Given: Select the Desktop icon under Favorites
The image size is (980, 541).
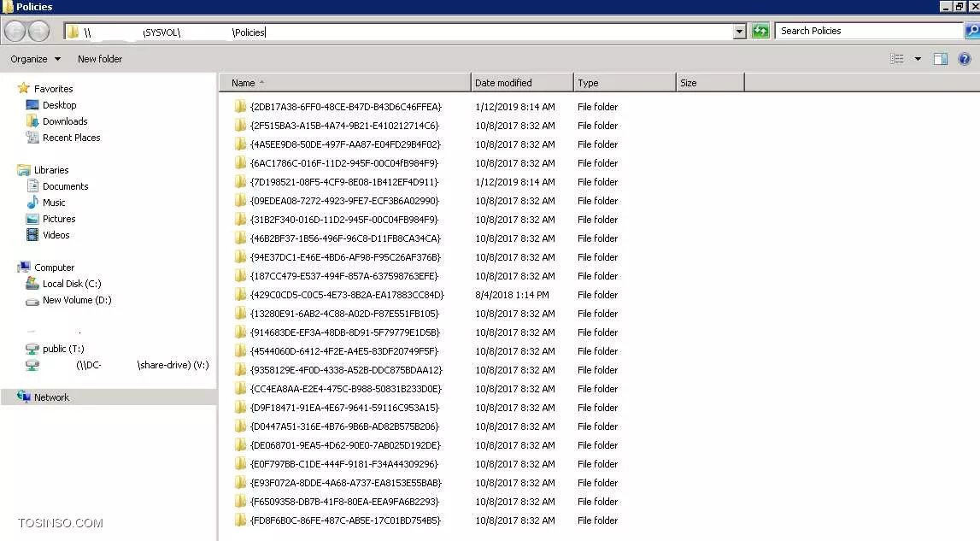Looking at the screenshot, I should 32,105.
